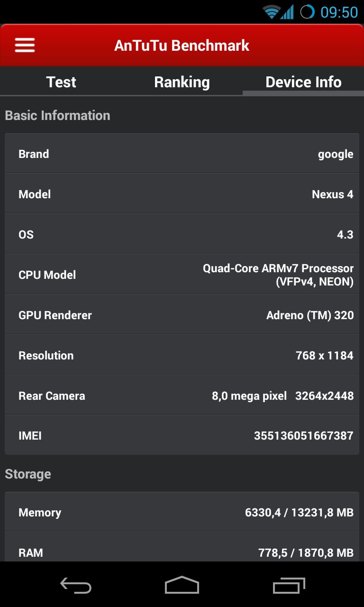Select the Rear Camera row

pos(182,395)
